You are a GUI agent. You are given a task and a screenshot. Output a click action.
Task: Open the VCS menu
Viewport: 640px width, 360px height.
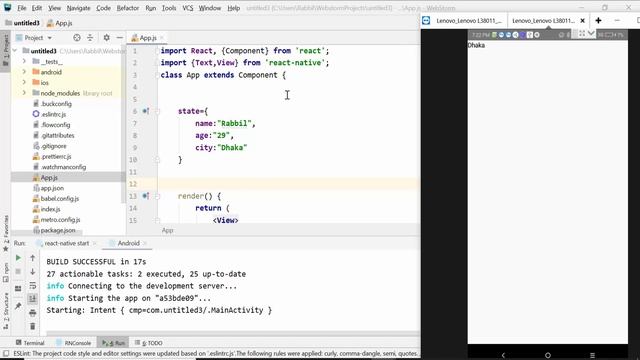click(x=188, y=8)
